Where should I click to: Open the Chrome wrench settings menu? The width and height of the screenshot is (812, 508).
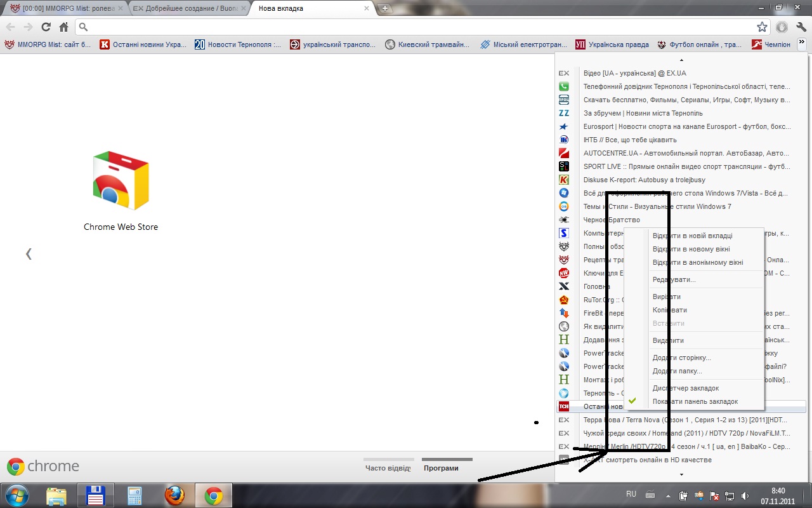click(801, 27)
